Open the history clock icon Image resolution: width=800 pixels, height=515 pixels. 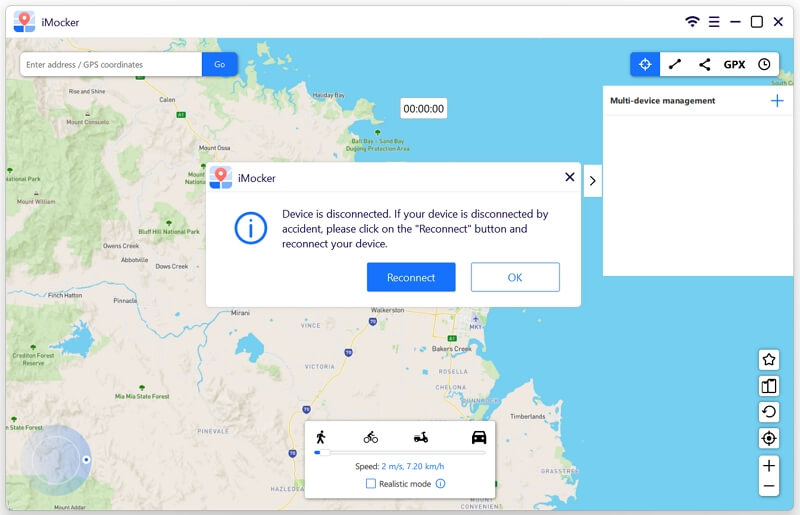pyautogui.click(x=764, y=64)
